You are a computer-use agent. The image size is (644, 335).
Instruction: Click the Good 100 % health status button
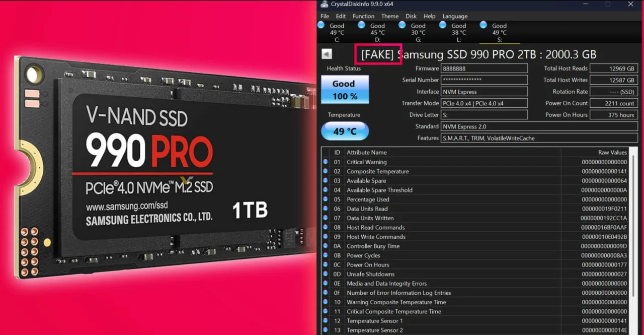345,90
